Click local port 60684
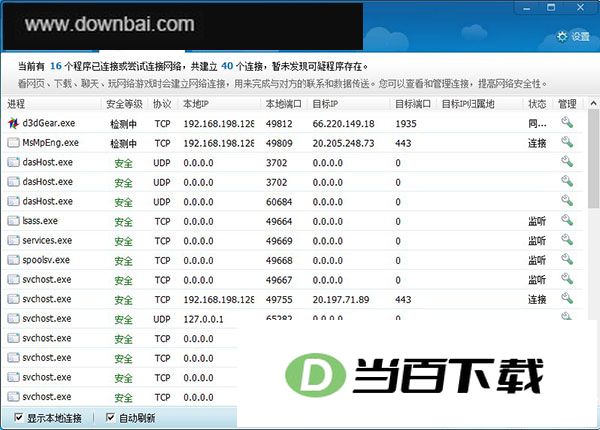 click(x=279, y=202)
